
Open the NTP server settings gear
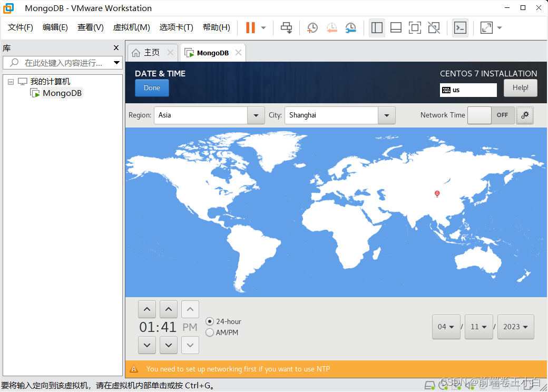[525, 115]
